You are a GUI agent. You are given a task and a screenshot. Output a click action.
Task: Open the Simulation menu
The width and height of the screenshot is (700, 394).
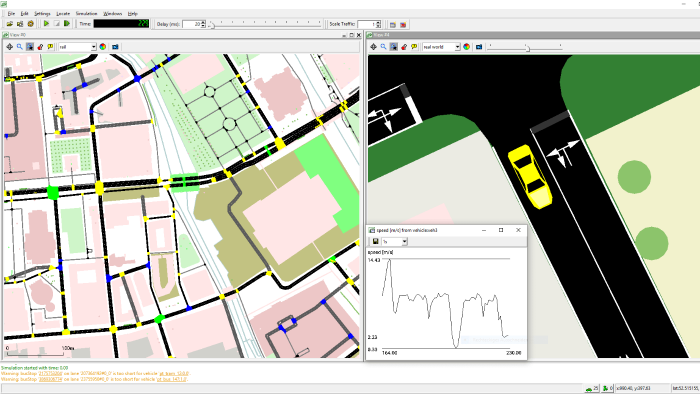click(x=87, y=14)
